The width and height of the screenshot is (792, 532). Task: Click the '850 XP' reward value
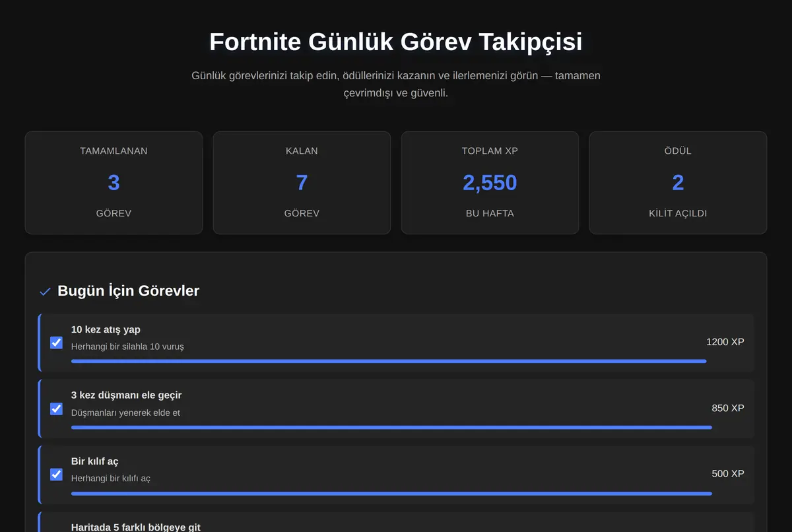pos(728,408)
